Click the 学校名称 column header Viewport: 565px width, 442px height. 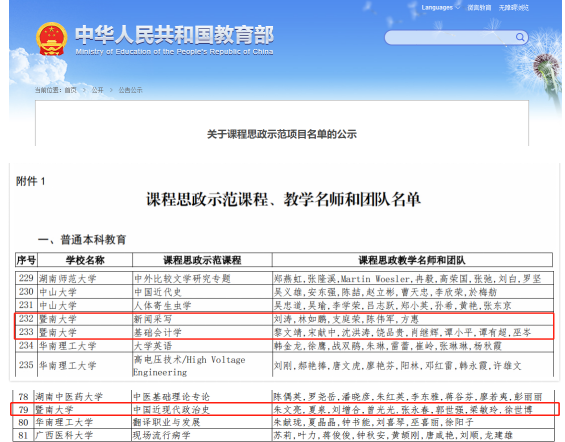(85, 260)
